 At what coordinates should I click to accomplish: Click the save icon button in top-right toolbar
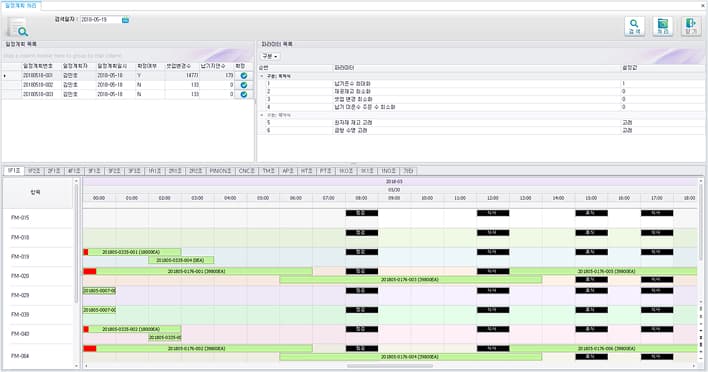click(662, 26)
